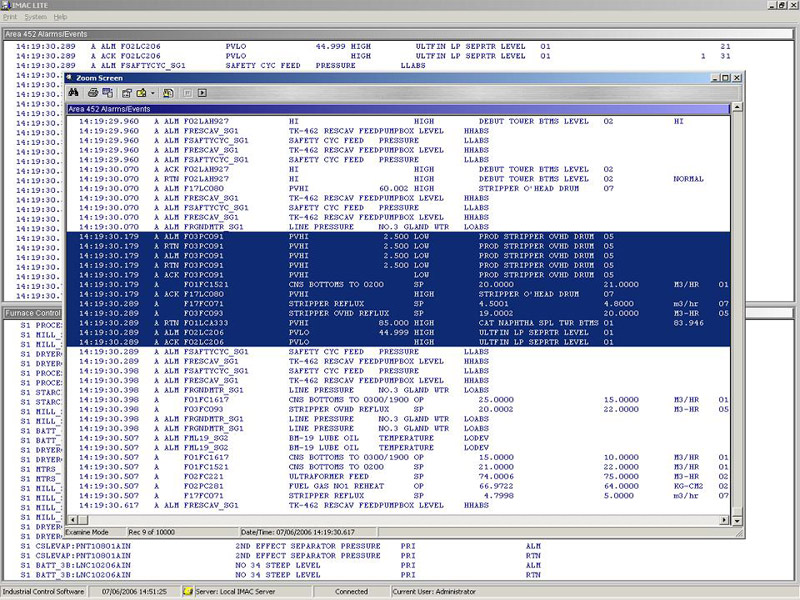Close the Zoom Screen window
Screen dimensions: 800x600
click(x=738, y=77)
